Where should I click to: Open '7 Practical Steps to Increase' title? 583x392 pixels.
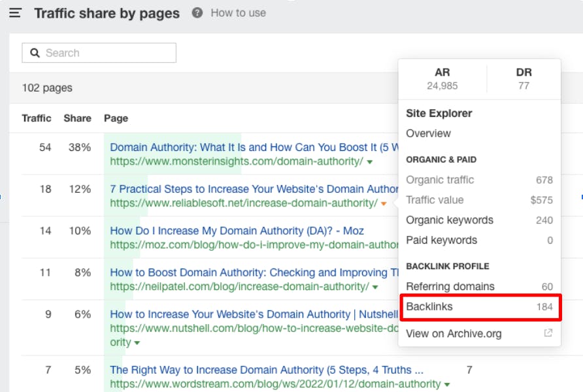254,189
